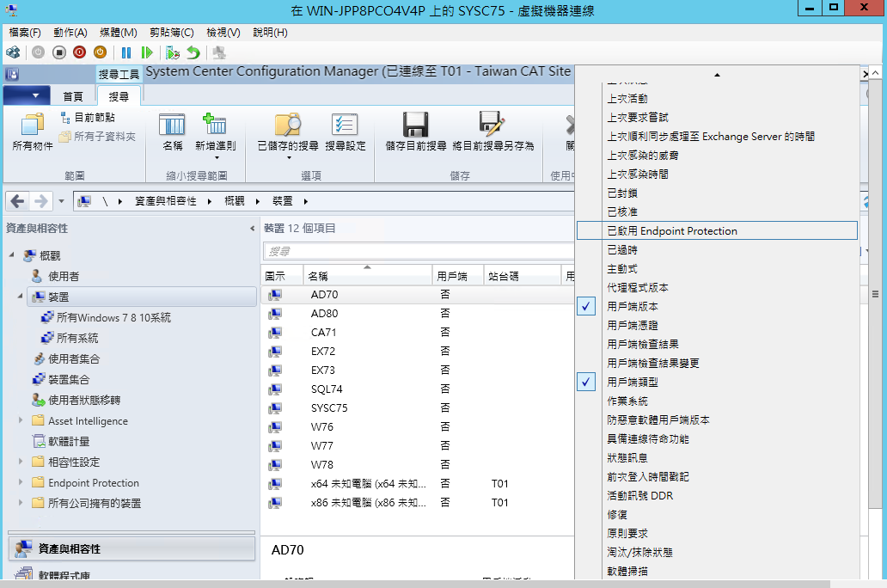887x588 pixels.
Task: Sort by the 站台碼 column header
Action: point(522,276)
